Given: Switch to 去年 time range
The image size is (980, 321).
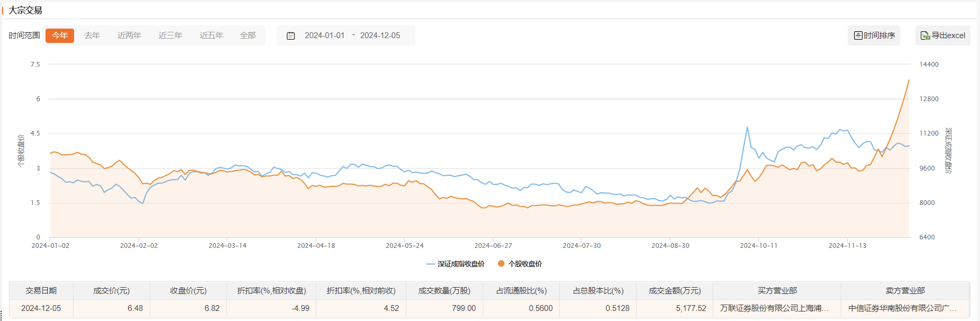Looking at the screenshot, I should click(92, 35).
